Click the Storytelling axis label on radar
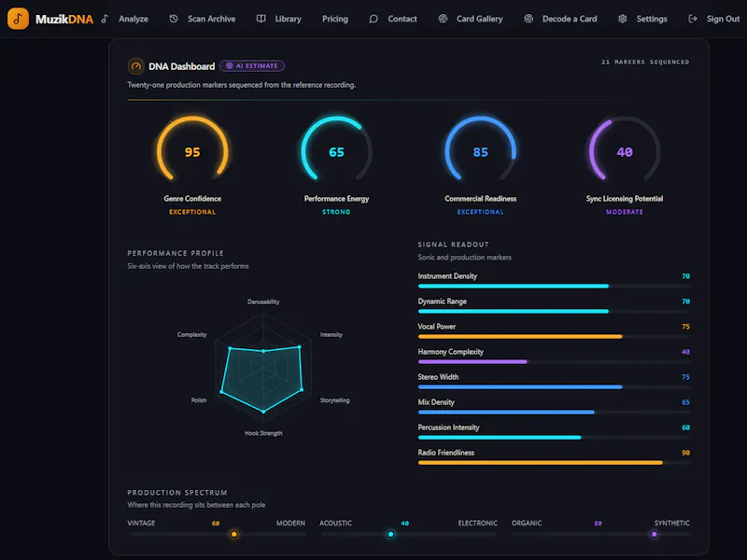The height and width of the screenshot is (560, 747). tap(335, 400)
